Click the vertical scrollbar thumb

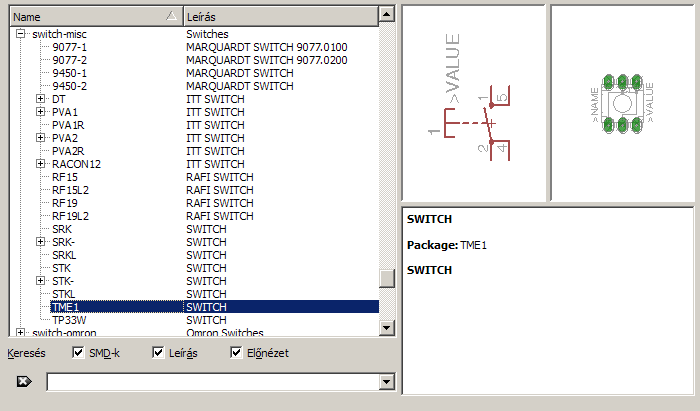[387, 278]
